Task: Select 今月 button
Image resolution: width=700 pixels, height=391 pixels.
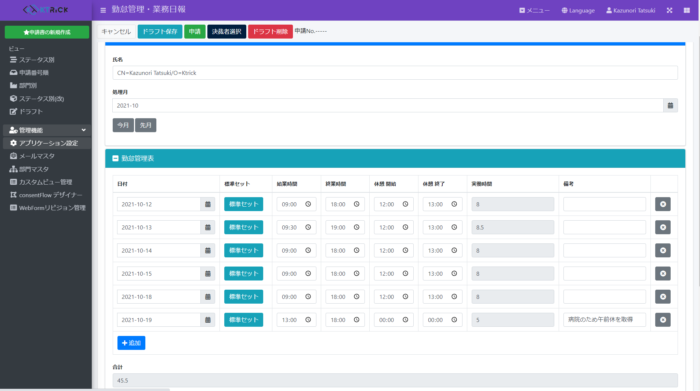Action: (x=123, y=125)
